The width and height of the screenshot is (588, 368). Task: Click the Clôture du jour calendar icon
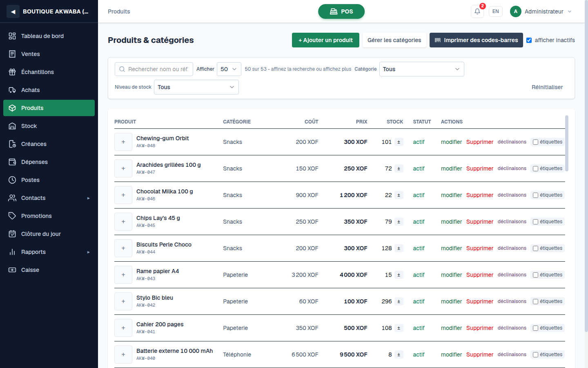click(12, 234)
